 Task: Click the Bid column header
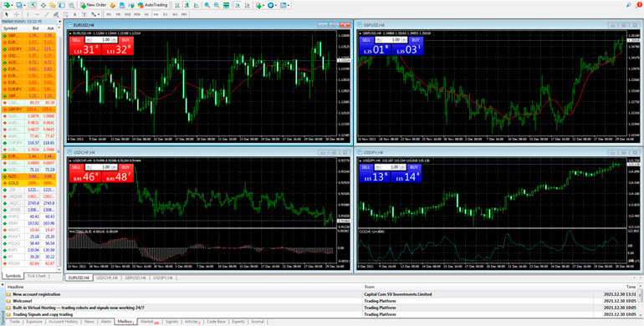[x=35, y=28]
